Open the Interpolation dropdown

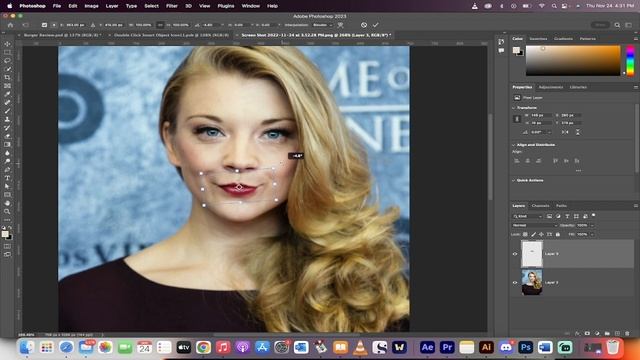click(x=322, y=25)
